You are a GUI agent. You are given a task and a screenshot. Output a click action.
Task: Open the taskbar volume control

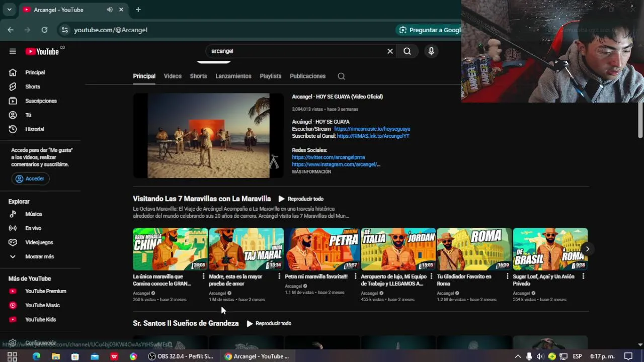coord(540,356)
